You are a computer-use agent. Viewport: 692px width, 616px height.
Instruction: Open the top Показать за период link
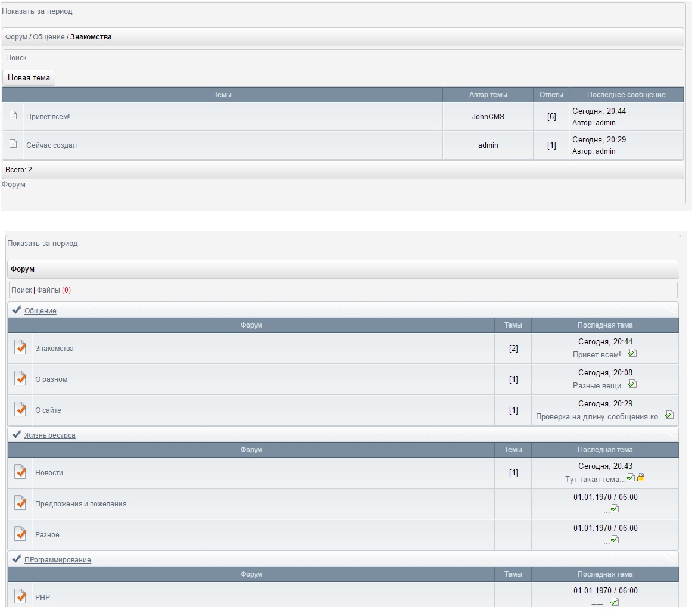[38, 11]
